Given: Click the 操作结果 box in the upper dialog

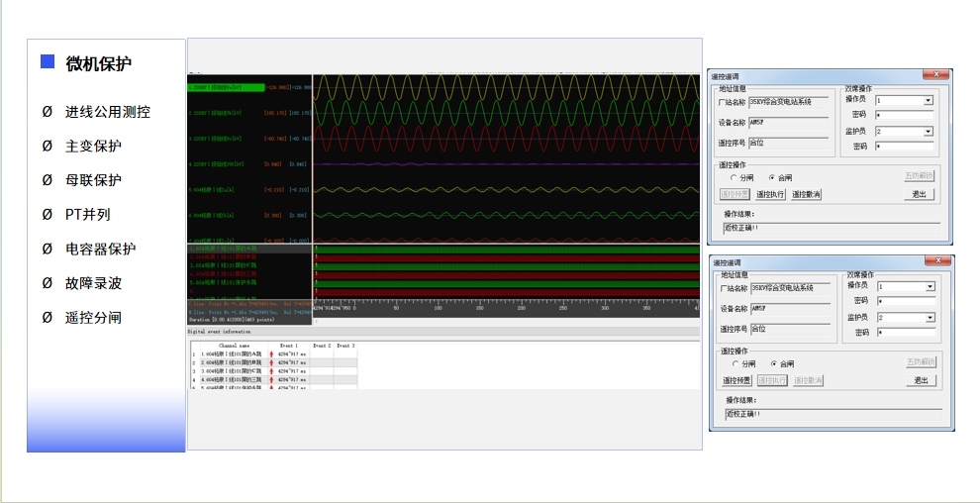Looking at the screenshot, I should (x=832, y=228).
